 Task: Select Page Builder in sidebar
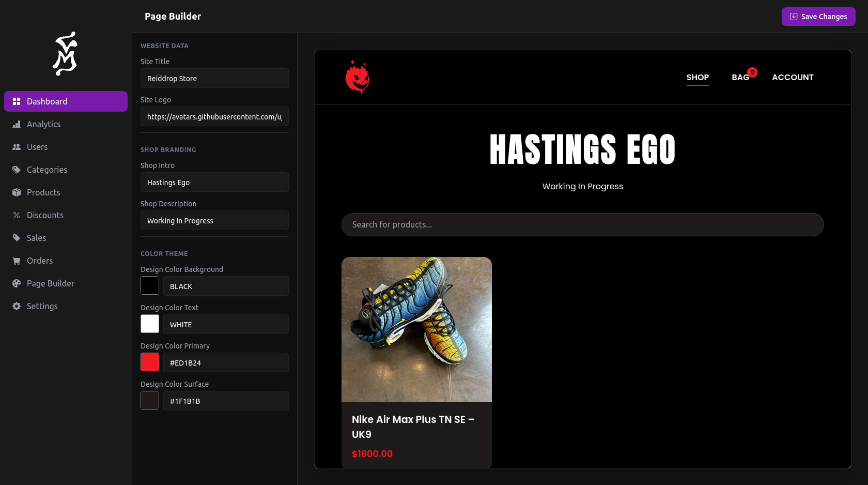tap(66, 283)
